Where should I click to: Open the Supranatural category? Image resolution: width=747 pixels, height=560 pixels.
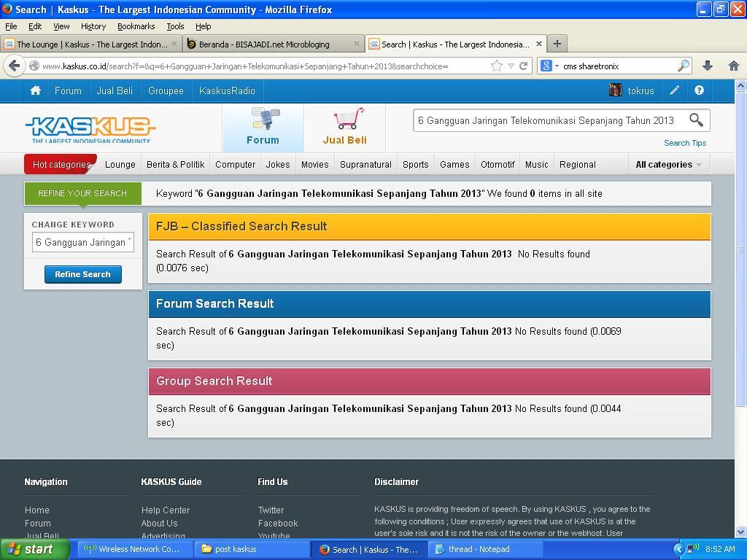tap(365, 164)
